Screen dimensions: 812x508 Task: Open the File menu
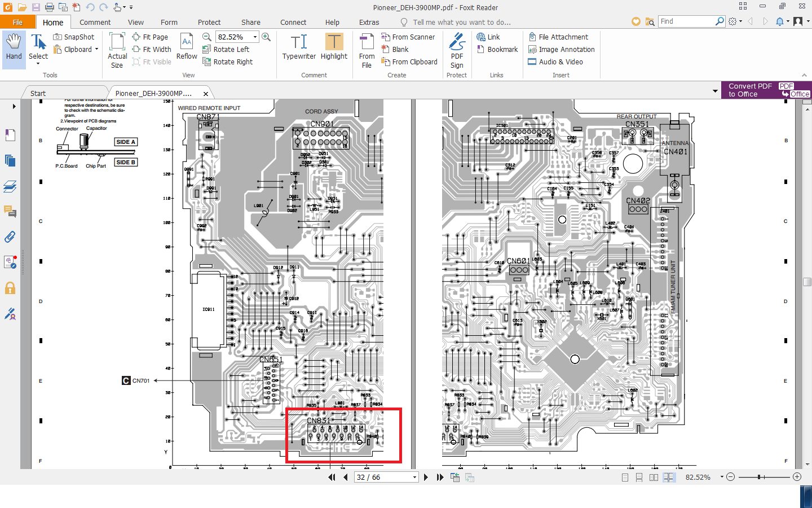pyautogui.click(x=17, y=22)
